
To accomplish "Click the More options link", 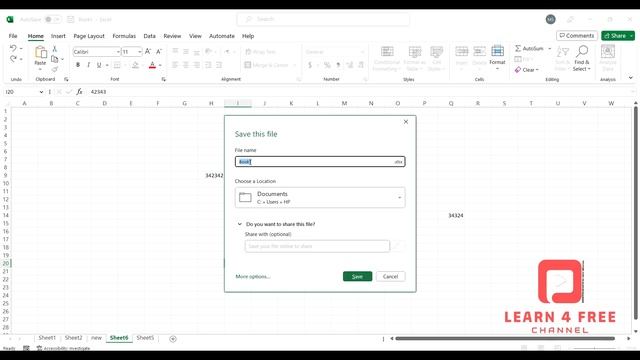I will [x=253, y=277].
